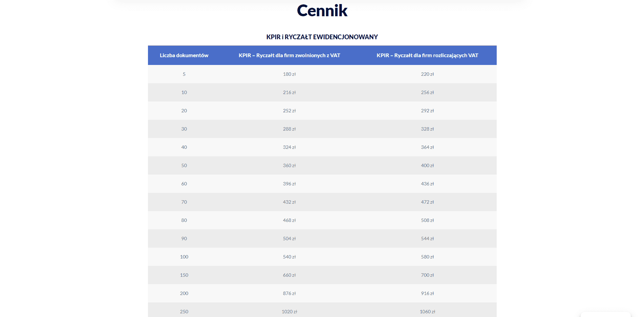Select the 504 zł price cell
The height and width of the screenshot is (317, 644).
289,239
